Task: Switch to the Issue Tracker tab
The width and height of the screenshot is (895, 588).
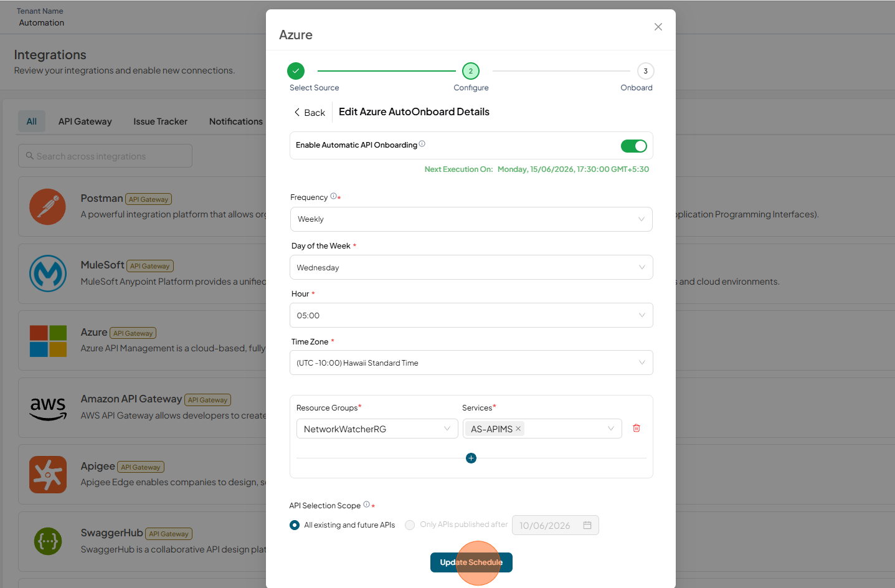Action: click(160, 121)
